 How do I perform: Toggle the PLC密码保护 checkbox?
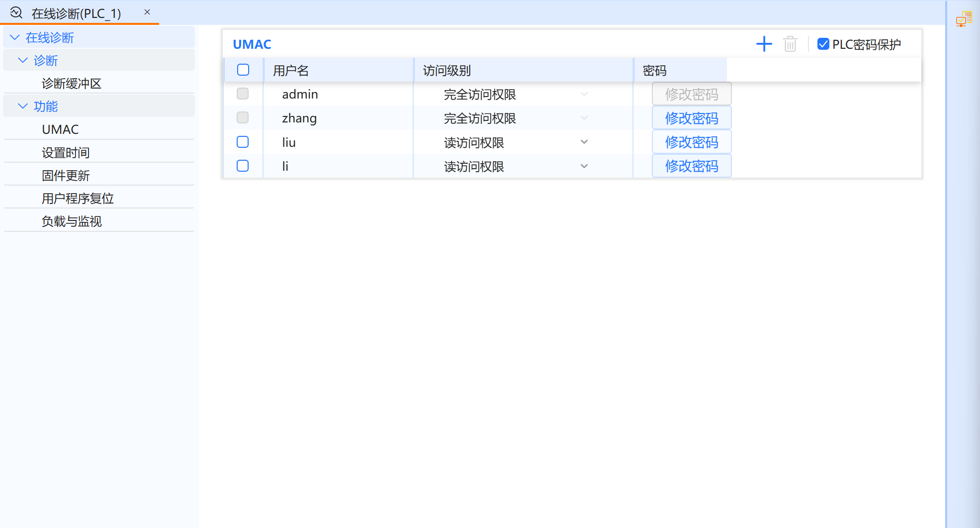[823, 44]
